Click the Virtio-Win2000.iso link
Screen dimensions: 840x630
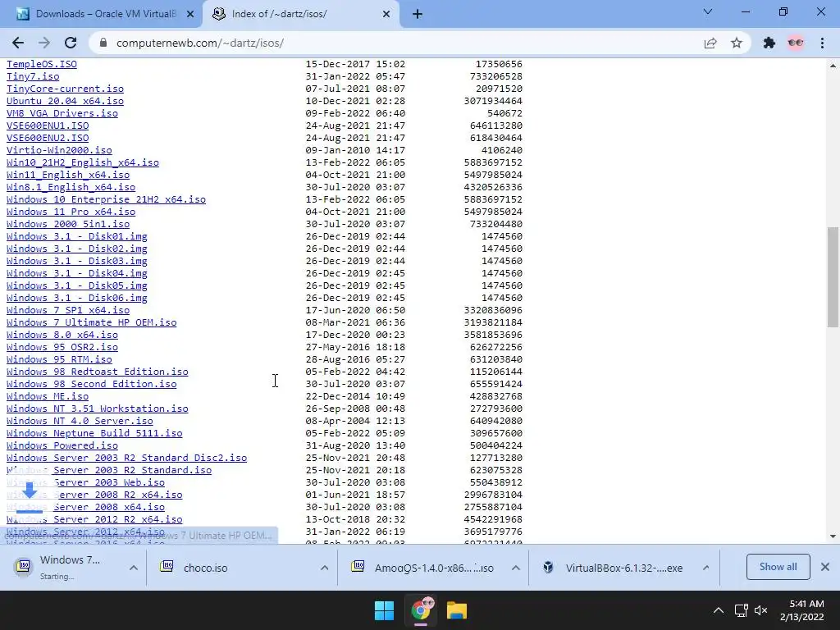(x=59, y=151)
